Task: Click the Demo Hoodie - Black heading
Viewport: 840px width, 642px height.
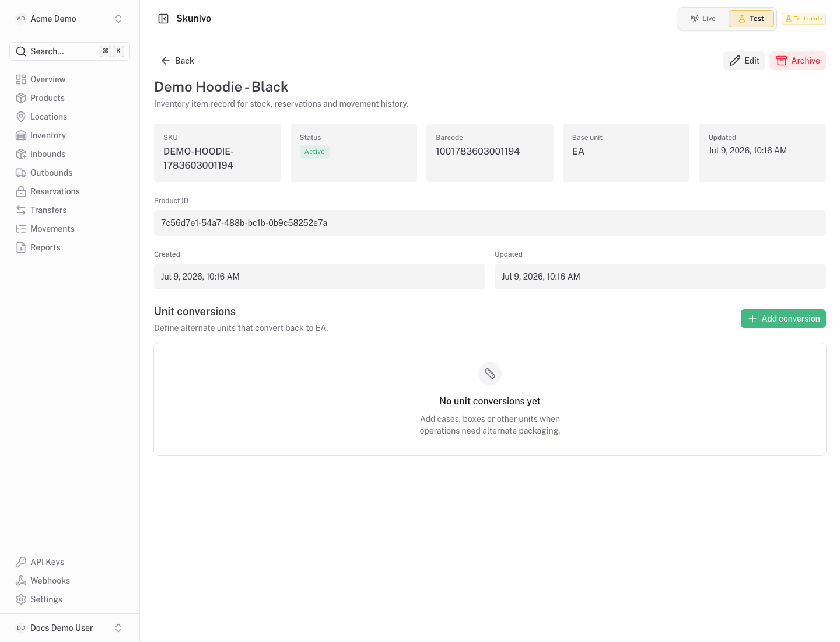Action: pos(221,87)
